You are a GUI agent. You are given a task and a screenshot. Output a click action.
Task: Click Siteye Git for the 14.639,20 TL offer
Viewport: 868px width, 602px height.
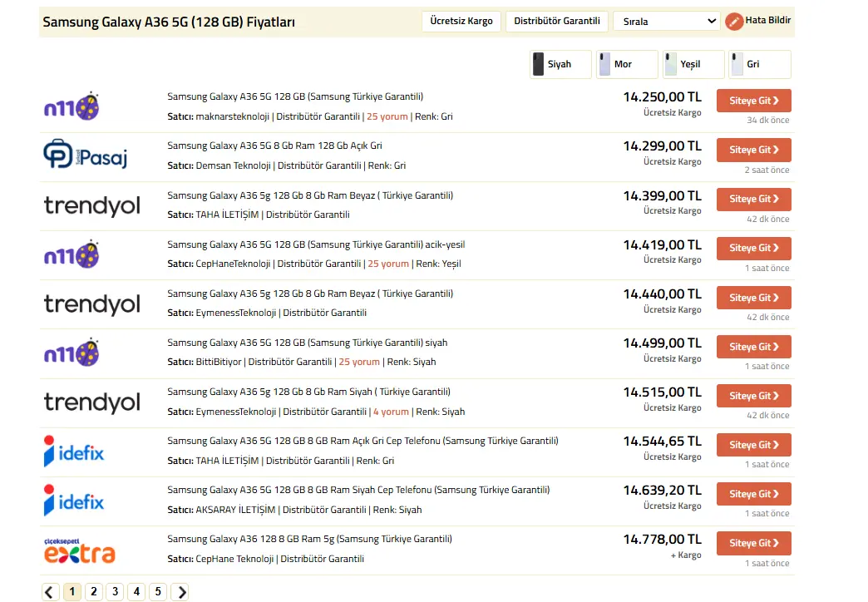coord(753,494)
